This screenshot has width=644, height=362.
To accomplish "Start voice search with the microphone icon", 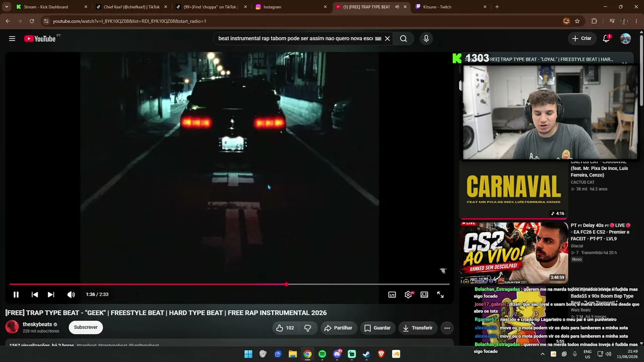I will coord(426,39).
